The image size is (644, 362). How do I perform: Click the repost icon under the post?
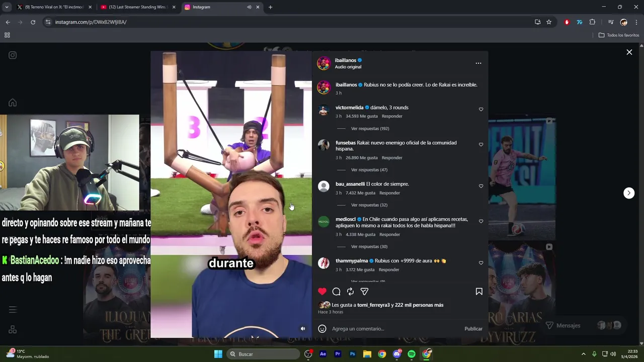(351, 292)
